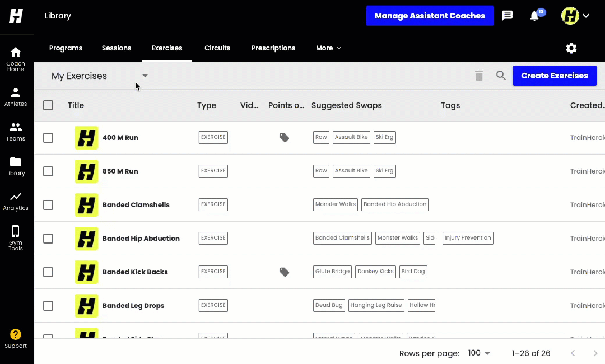
Task: Open the Banded Leg Drops exercise
Action: [x=133, y=306]
